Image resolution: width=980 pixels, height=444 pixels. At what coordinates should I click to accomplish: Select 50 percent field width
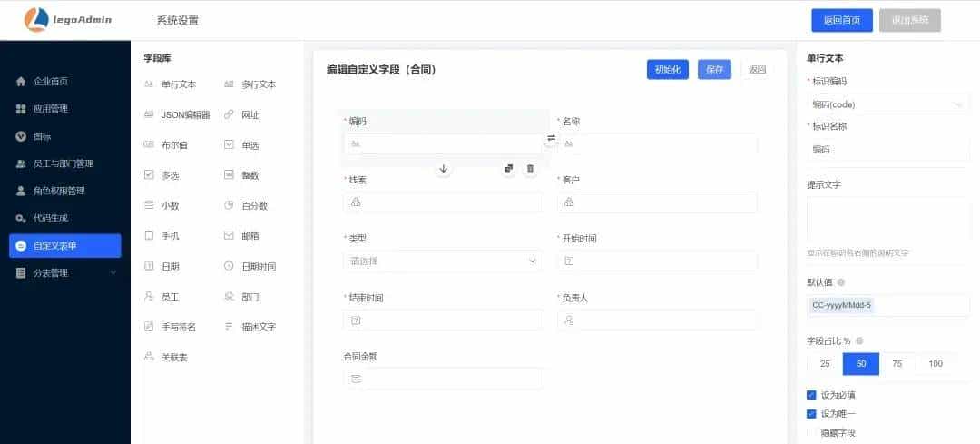[x=861, y=364]
